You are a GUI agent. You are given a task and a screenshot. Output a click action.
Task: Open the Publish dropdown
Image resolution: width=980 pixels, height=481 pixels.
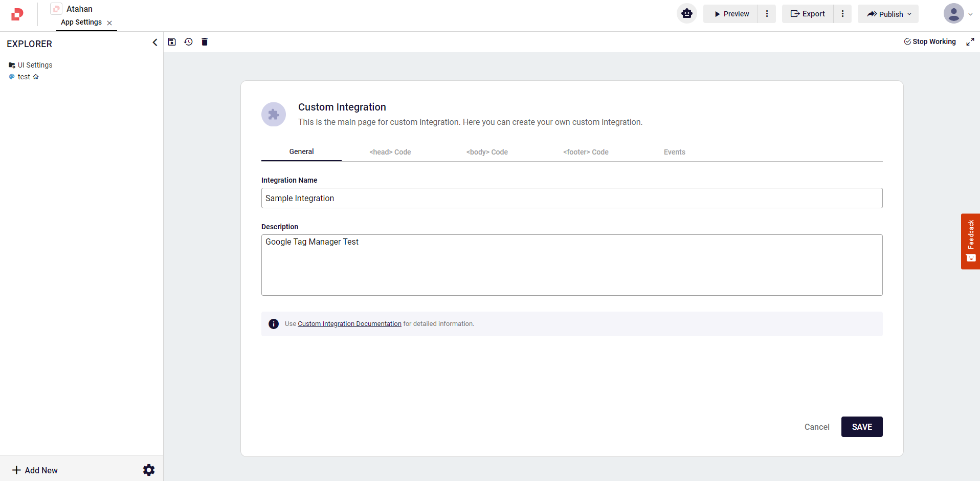pos(888,14)
